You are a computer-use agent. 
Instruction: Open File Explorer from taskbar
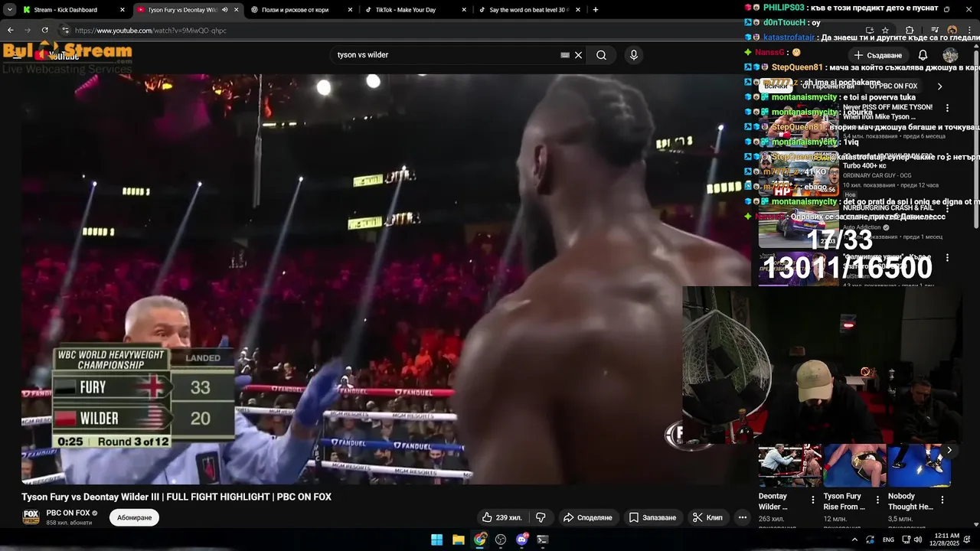point(458,540)
